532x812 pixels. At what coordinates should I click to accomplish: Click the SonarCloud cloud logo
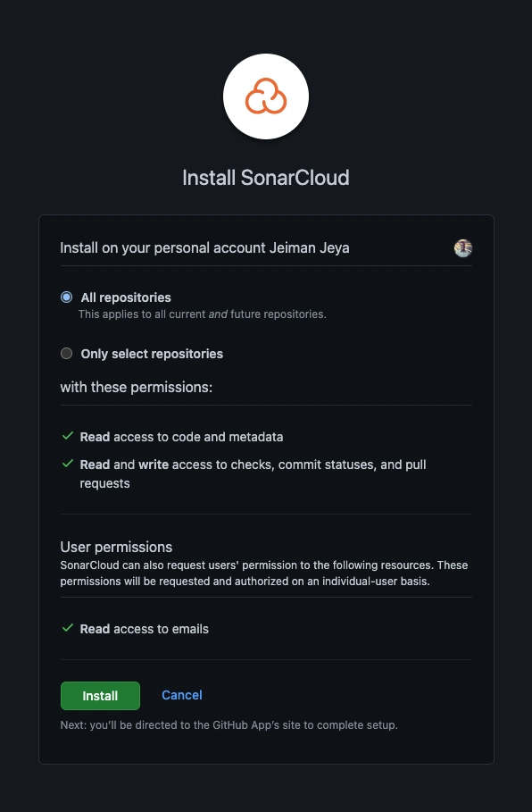point(265,96)
